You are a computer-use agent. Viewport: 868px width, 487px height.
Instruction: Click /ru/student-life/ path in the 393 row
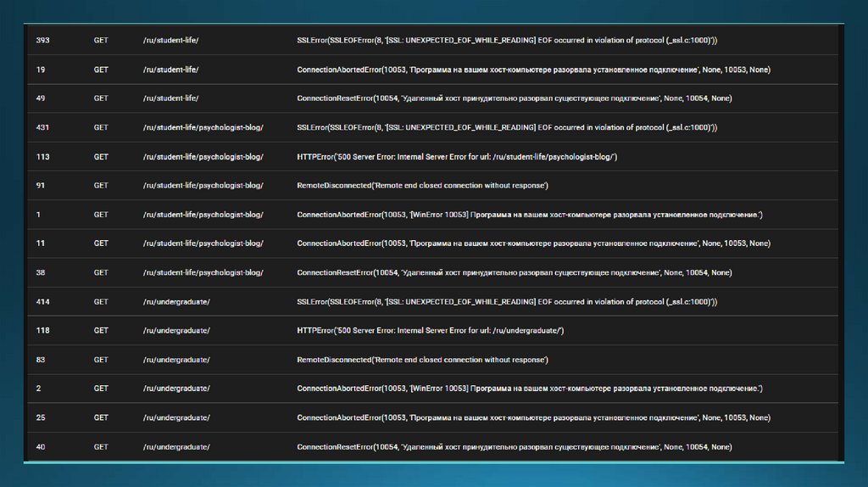pyautogui.click(x=170, y=41)
